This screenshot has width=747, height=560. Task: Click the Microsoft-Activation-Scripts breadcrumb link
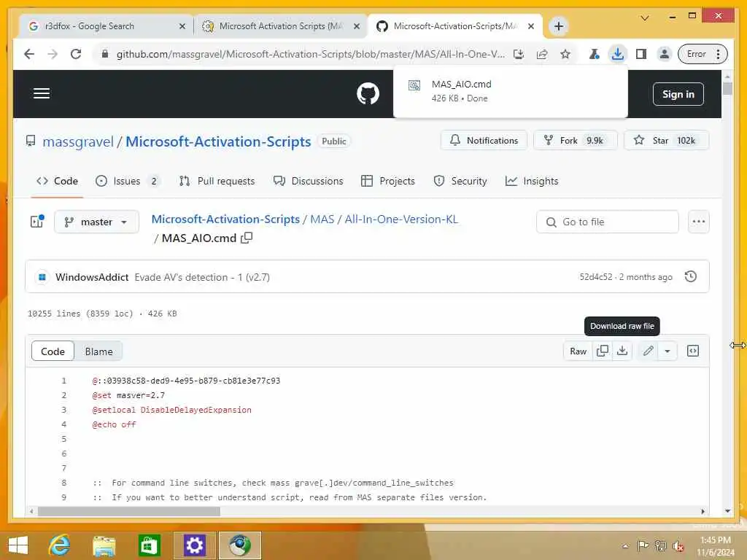(x=225, y=219)
